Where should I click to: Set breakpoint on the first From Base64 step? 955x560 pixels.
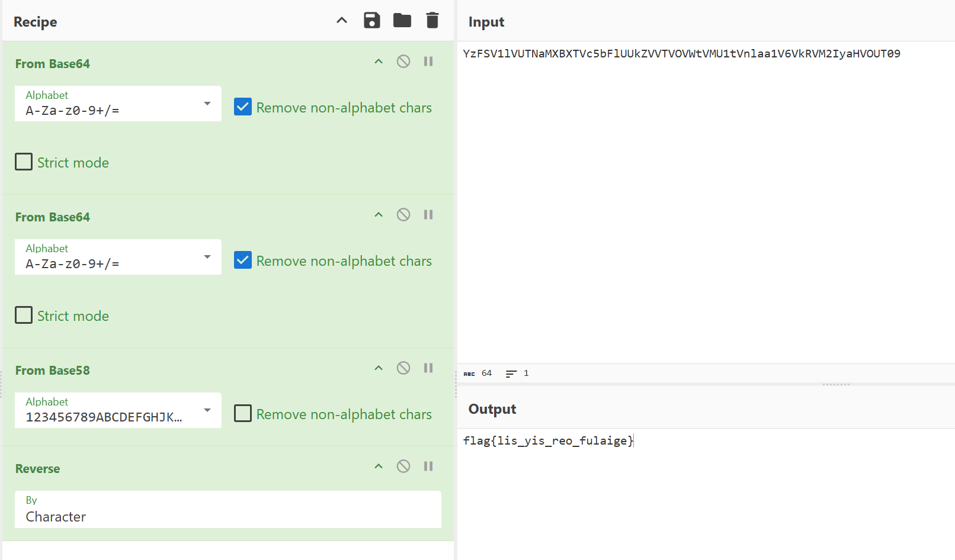(428, 62)
